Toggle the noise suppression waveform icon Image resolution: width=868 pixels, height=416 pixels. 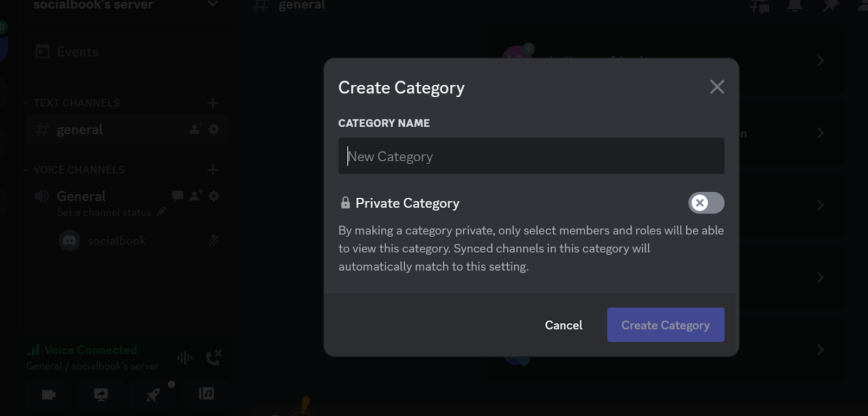[x=184, y=357]
